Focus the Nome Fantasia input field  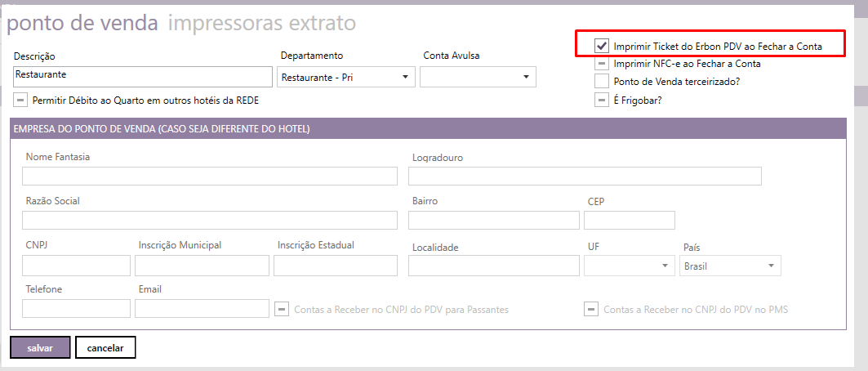click(x=209, y=177)
